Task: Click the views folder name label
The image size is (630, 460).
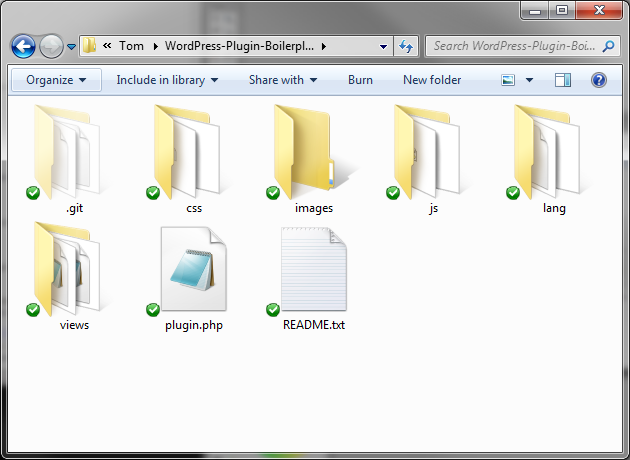Action: coord(74,325)
